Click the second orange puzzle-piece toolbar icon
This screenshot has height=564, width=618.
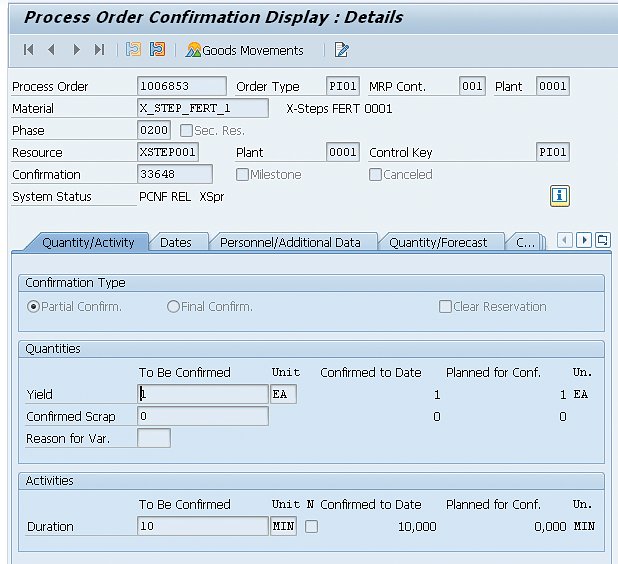pos(157,50)
